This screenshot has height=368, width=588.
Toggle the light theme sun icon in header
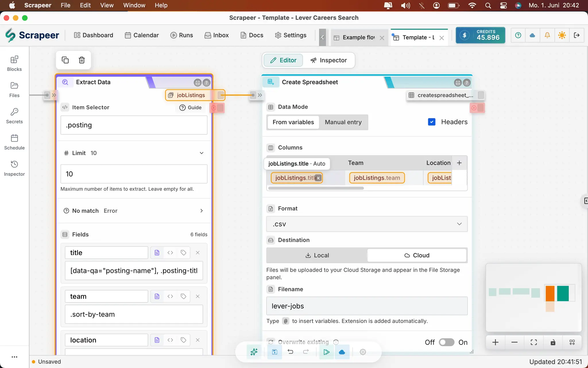tap(562, 35)
